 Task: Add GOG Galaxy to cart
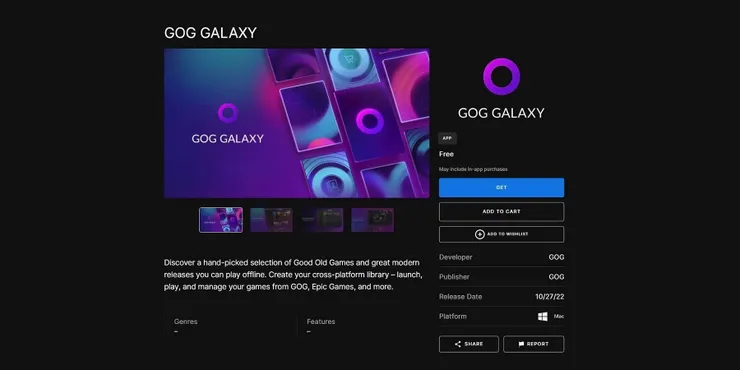click(501, 211)
